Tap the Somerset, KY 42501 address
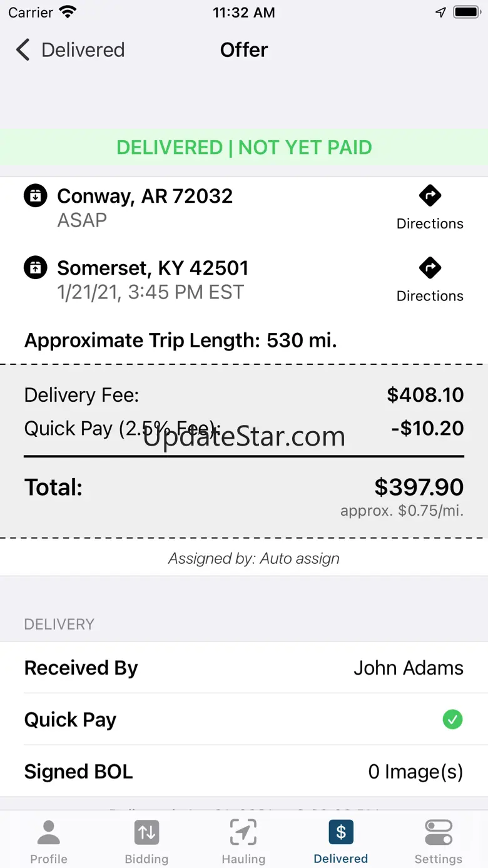488x868 pixels. 153,268
